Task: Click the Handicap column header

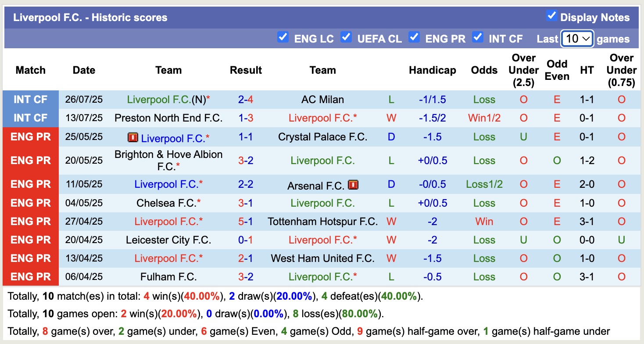Action: (432, 70)
